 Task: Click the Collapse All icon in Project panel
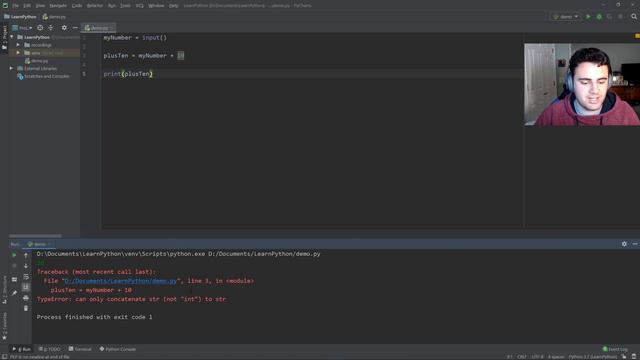51,28
